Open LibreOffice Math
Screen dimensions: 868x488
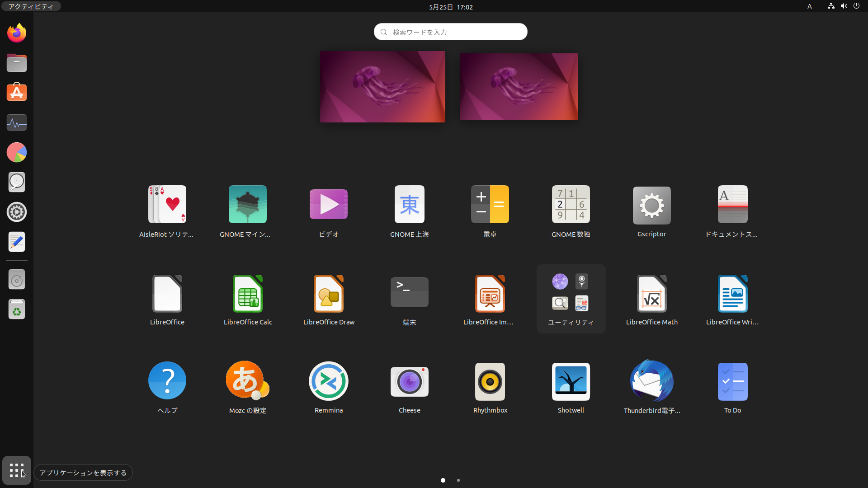651,294
